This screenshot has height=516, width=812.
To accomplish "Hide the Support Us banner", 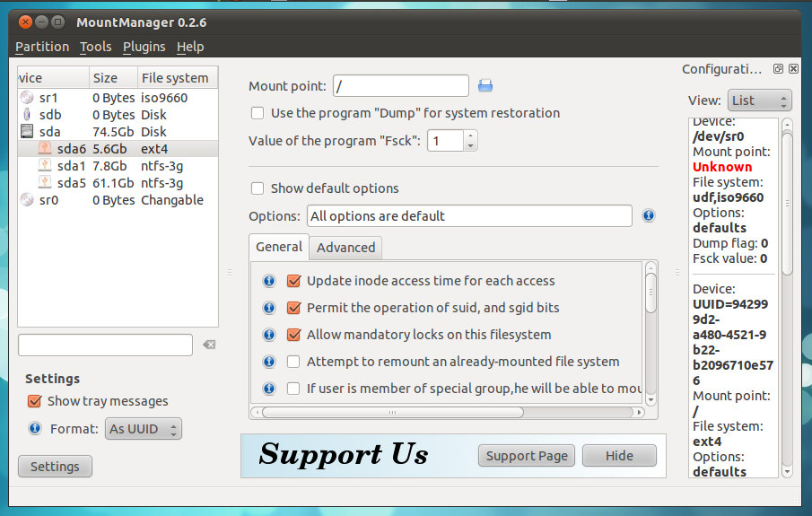I will point(619,456).
